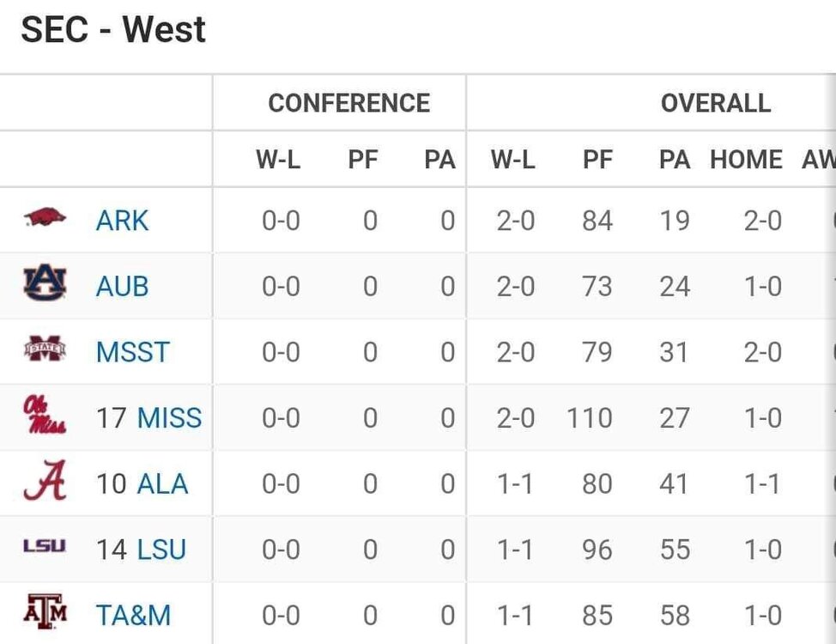Click the overall PF column header
Viewport: 836px width, 644px height.
click(x=597, y=160)
